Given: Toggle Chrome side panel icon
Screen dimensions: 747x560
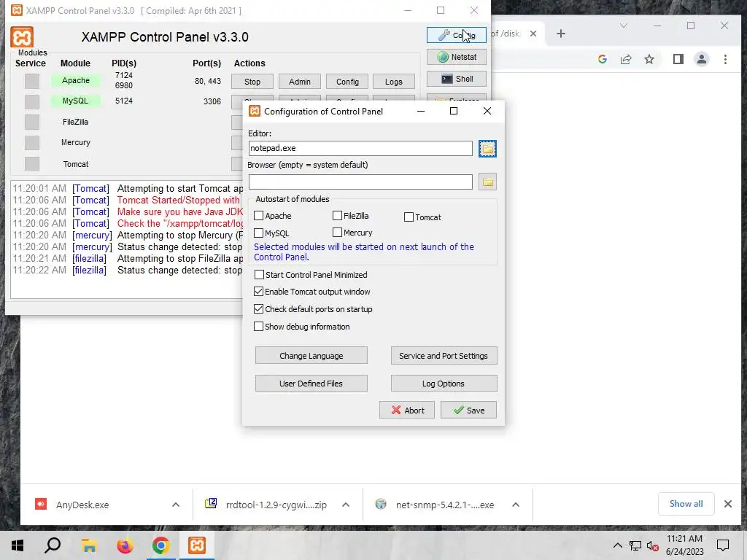Looking at the screenshot, I should point(678,59).
